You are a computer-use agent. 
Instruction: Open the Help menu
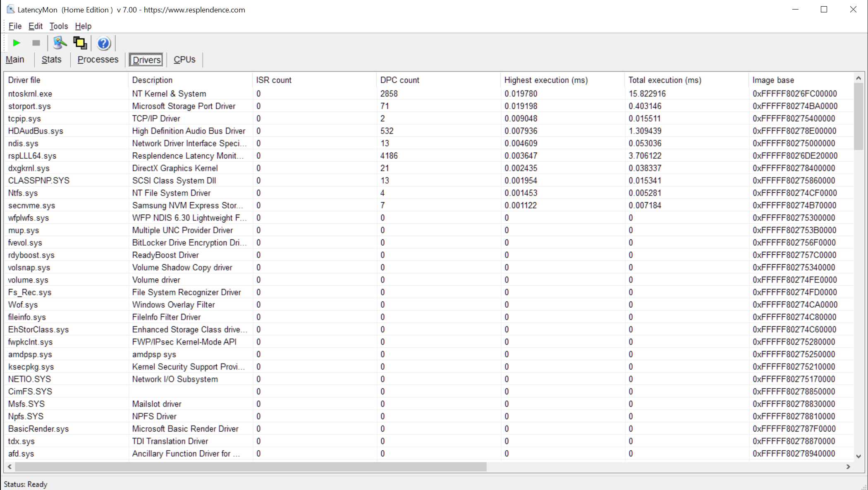click(83, 26)
